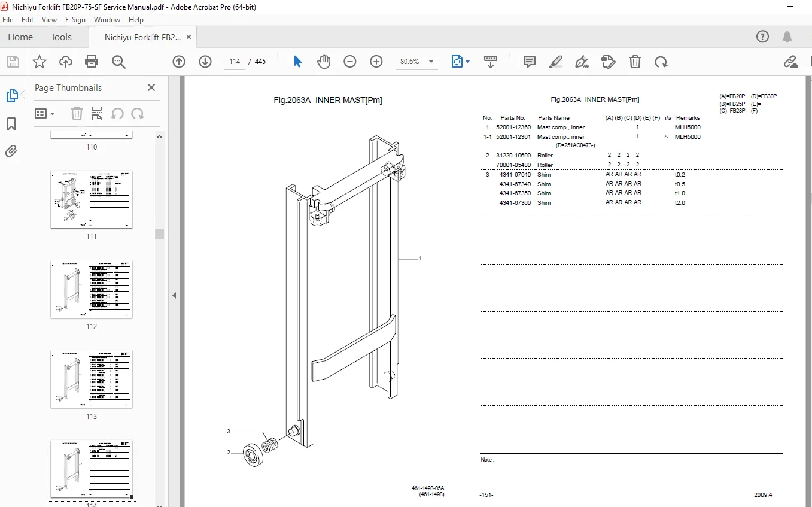The height and width of the screenshot is (507, 812).
Task: Open the Edit menu
Action: pos(28,20)
